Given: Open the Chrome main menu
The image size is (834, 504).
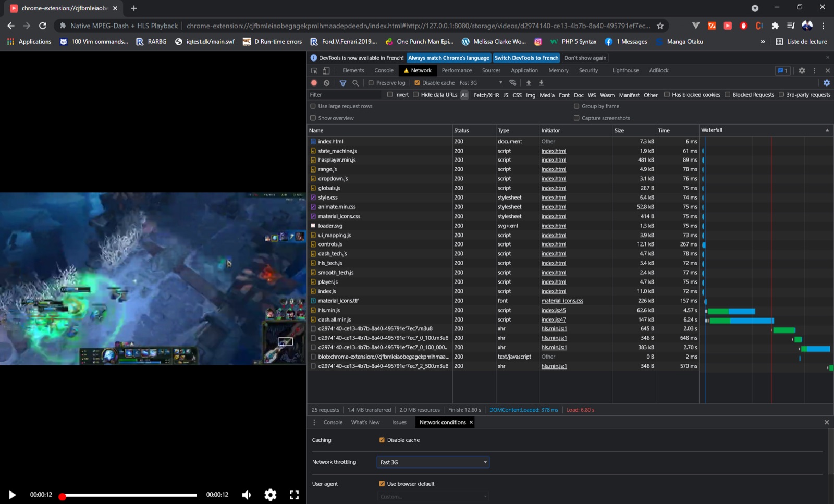Looking at the screenshot, I should (x=824, y=26).
